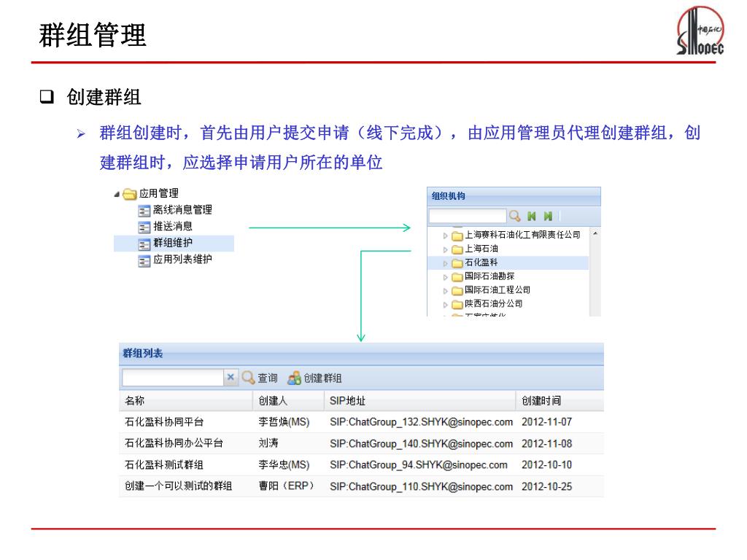Click the 应用列表维护 list icon
The height and width of the screenshot is (560, 747).
(144, 261)
